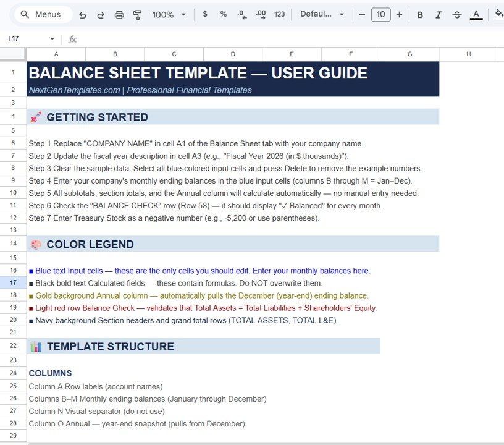The image size is (504, 445).
Task: Format as currency with the dollar icon
Action: pos(205,14)
